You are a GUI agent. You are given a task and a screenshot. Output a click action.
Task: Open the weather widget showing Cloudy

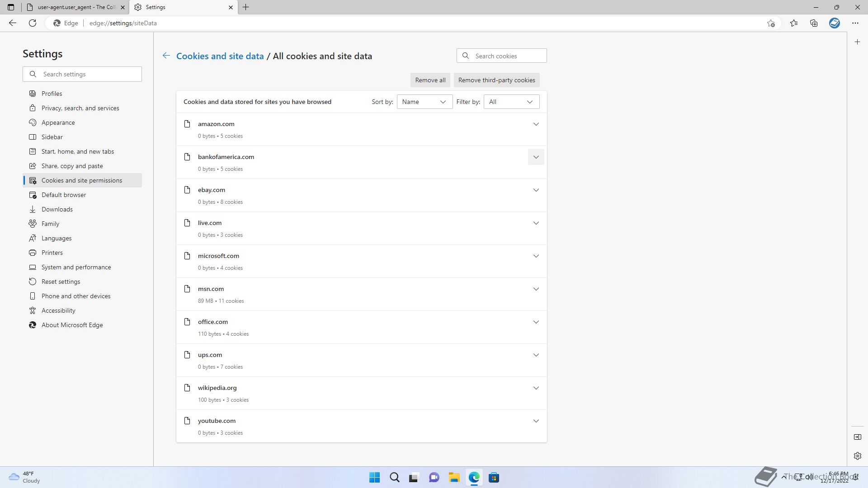[x=24, y=477]
